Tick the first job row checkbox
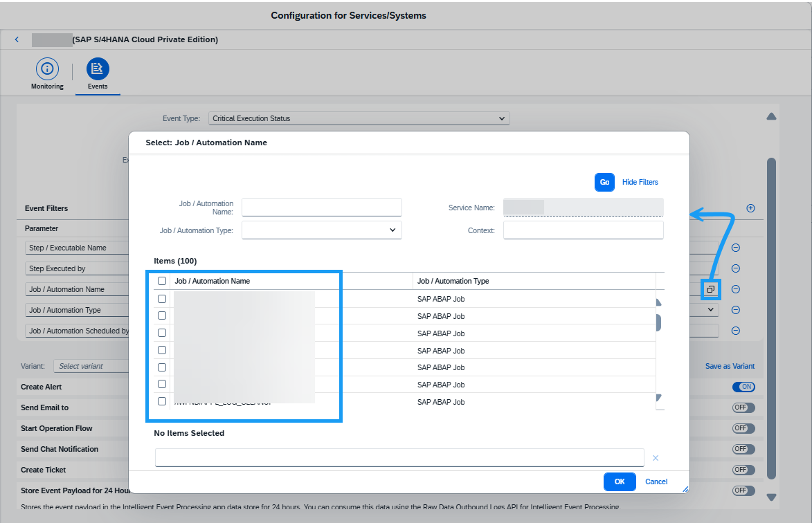812x523 pixels. click(x=162, y=299)
